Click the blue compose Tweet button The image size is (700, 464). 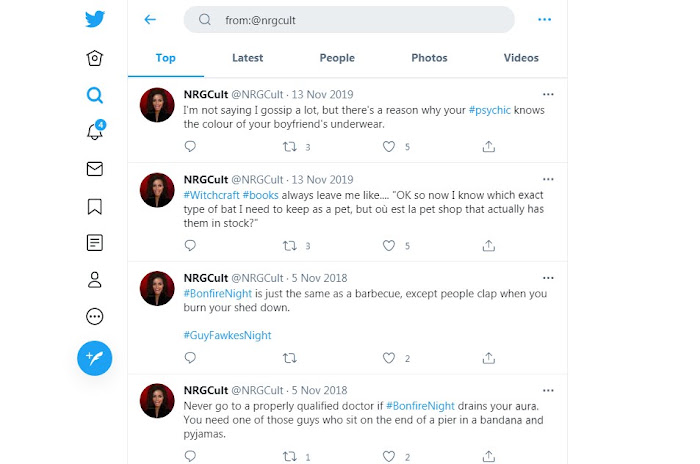95,358
